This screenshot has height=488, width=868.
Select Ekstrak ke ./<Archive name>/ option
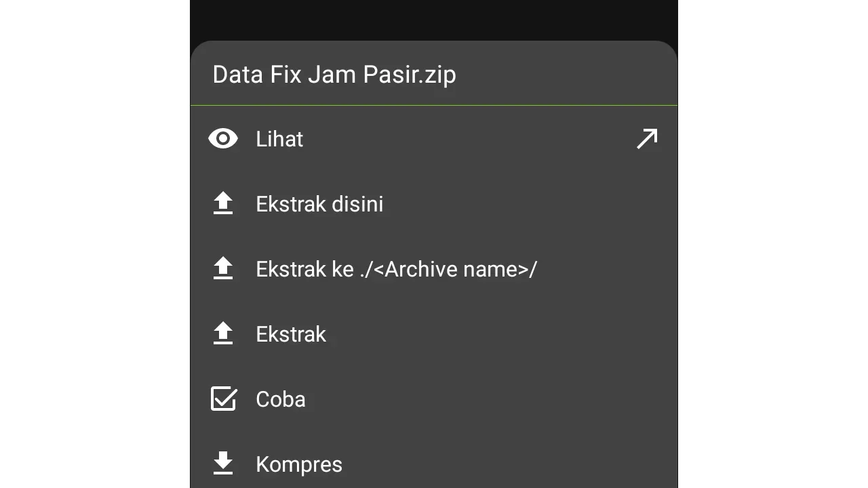coord(396,269)
